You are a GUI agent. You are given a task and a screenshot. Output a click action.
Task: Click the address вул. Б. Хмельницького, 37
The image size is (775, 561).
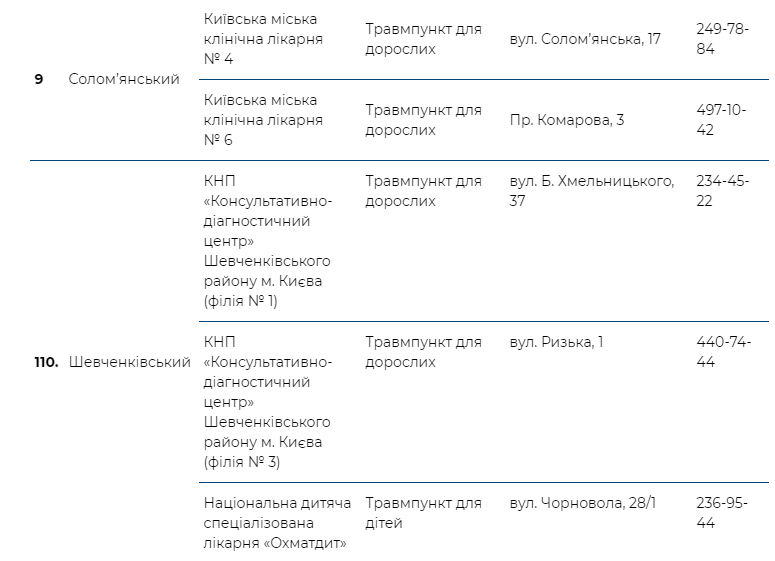592,191
